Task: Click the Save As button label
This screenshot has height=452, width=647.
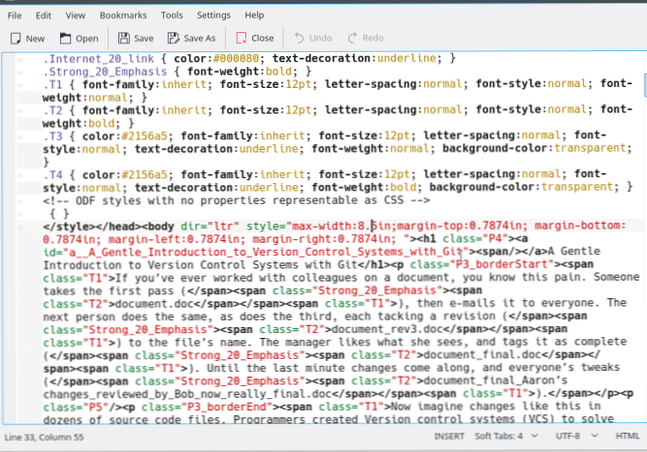Action: click(x=200, y=38)
